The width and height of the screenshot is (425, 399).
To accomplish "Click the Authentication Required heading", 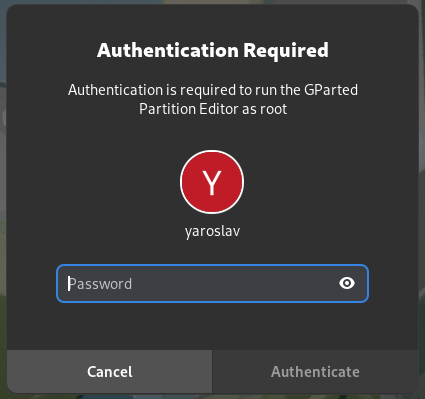I will pos(213,50).
